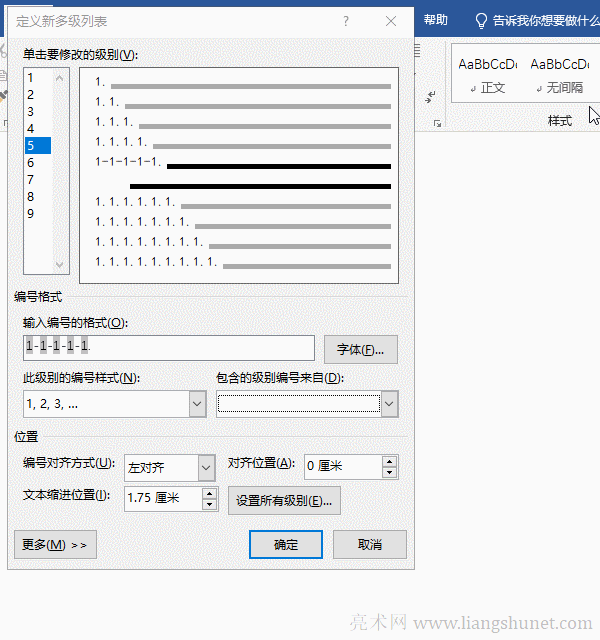Expand 编号对齐方式 左对齐 dropdown
Image resolution: width=600 pixels, height=640 pixels.
point(206,467)
